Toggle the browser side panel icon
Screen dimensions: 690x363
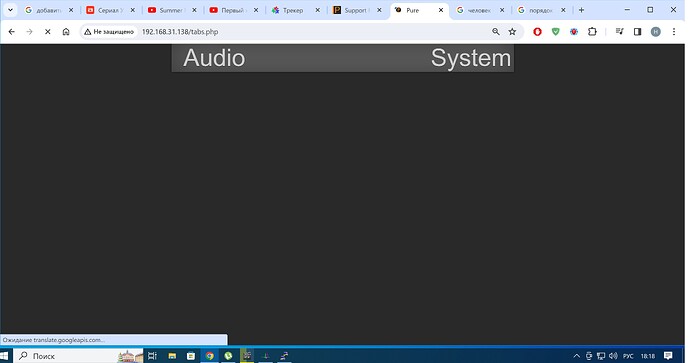637,32
